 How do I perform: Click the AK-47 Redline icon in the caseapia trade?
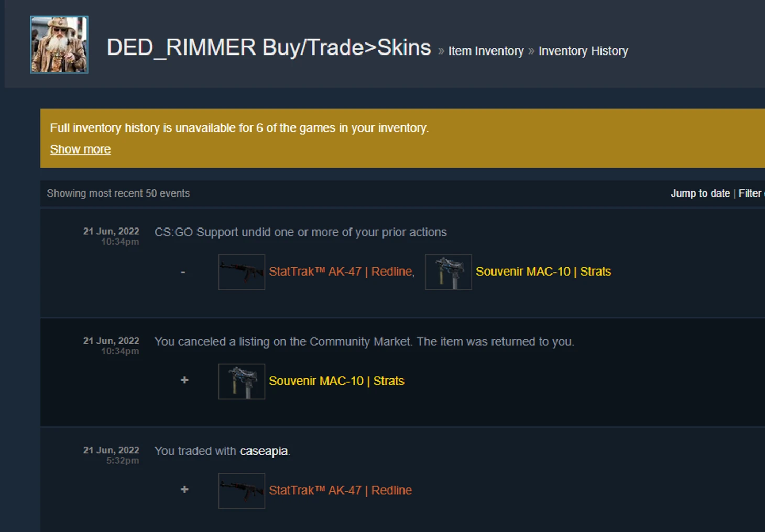[242, 491]
